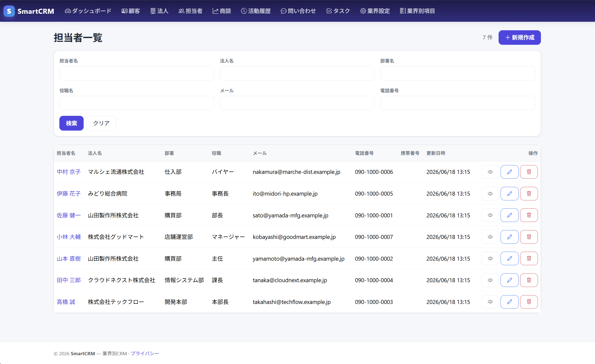Delete 小林 大輔 using trash icon
The height and width of the screenshot is (364, 595).
coord(529,237)
